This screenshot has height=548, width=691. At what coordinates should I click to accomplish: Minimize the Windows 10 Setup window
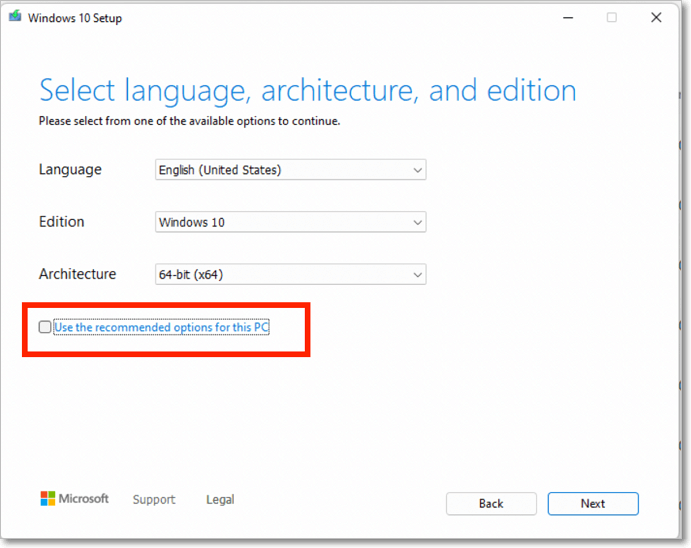pos(568,18)
